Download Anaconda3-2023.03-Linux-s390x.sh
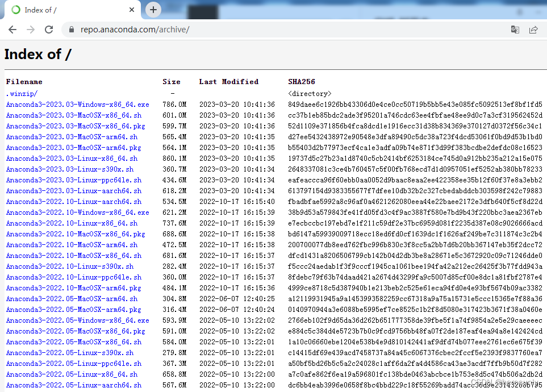547x392 pixels. [70, 169]
